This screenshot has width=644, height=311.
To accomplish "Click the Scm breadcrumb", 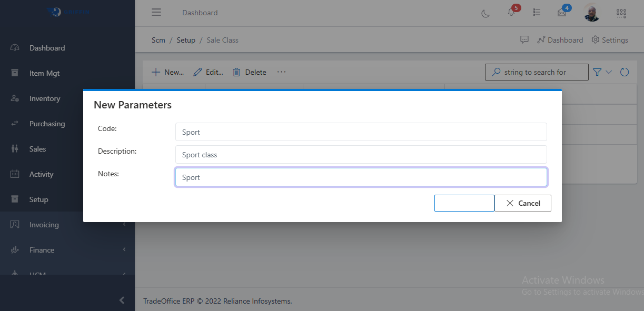I will (x=158, y=40).
